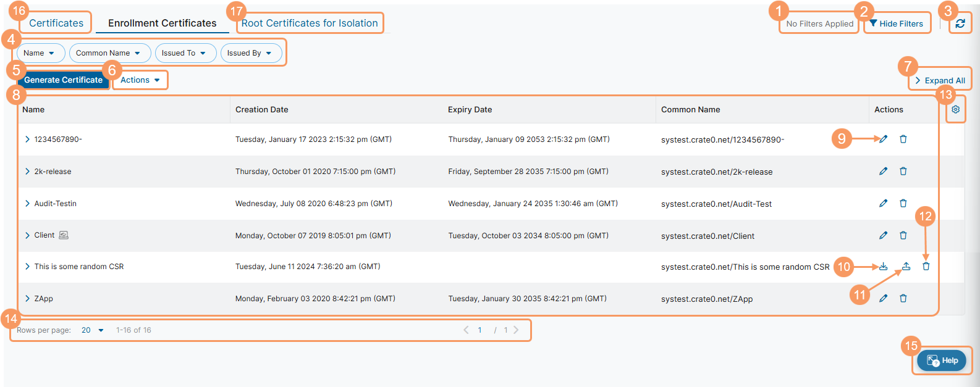The width and height of the screenshot is (980, 387).
Task: Open the table column settings gear
Action: (x=955, y=109)
